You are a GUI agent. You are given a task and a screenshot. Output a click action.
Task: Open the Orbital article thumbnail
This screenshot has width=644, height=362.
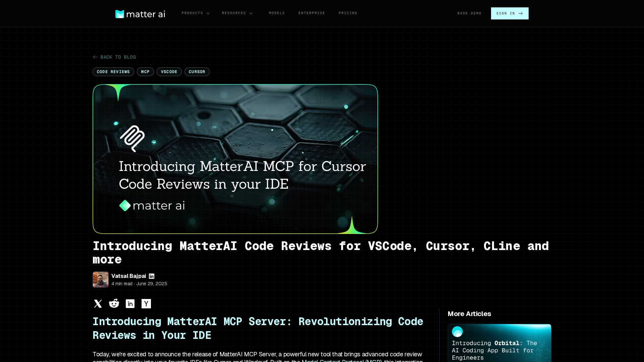(x=499, y=343)
